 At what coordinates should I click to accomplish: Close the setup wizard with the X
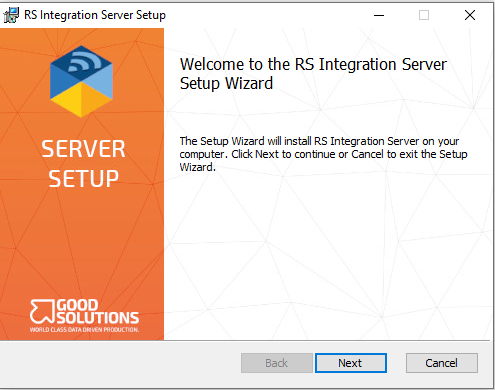tap(470, 15)
